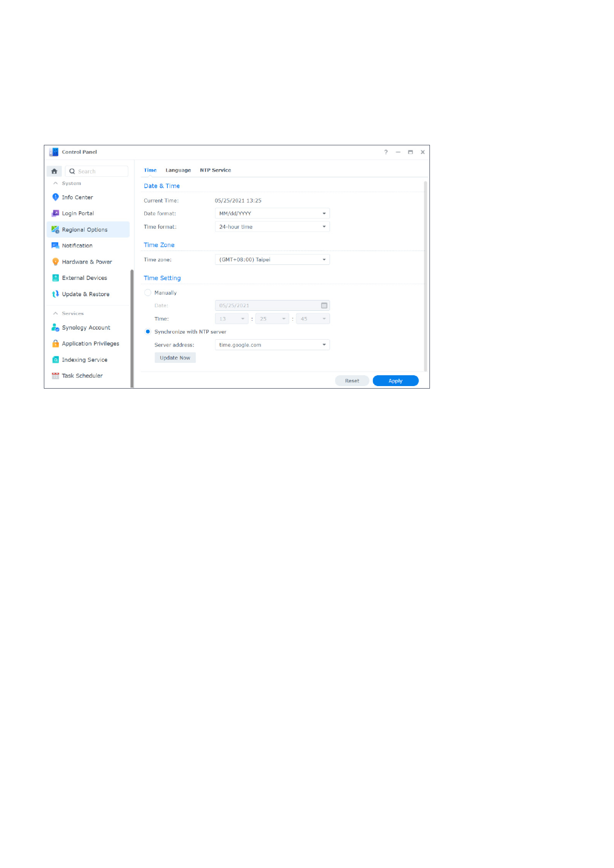Open Synology Account settings
This screenshot has width=614, height=868.
coord(86,328)
